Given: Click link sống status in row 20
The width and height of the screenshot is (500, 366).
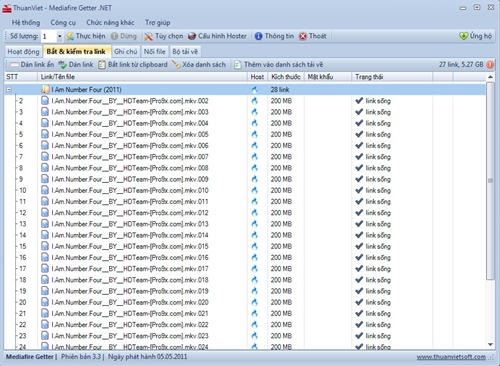Looking at the screenshot, I should [x=378, y=302].
